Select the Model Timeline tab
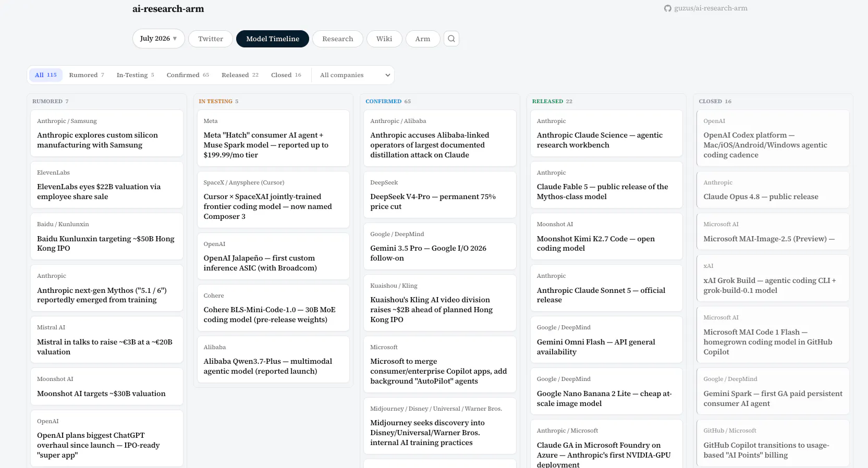Screen dimensions: 868x468 tap(273, 39)
